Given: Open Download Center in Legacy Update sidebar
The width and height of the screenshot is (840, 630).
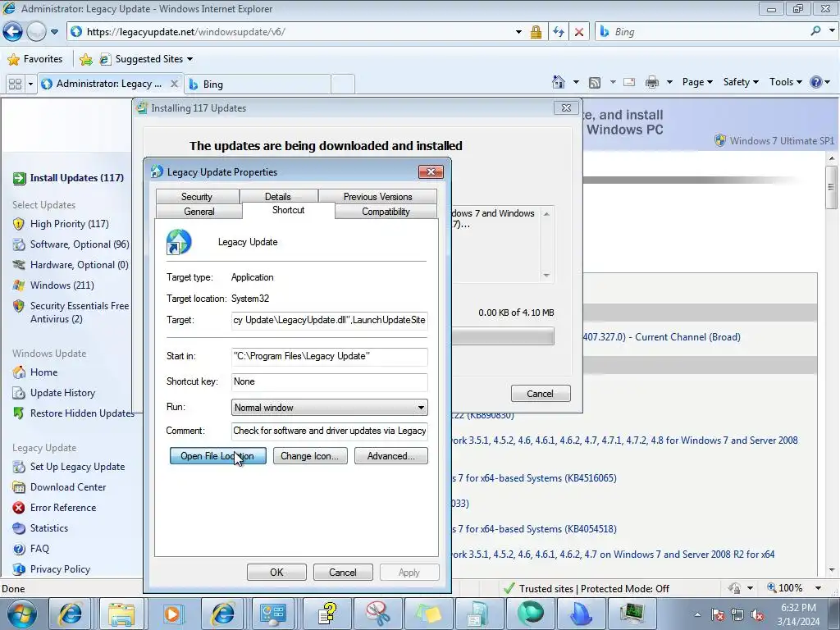Looking at the screenshot, I should coord(68,487).
